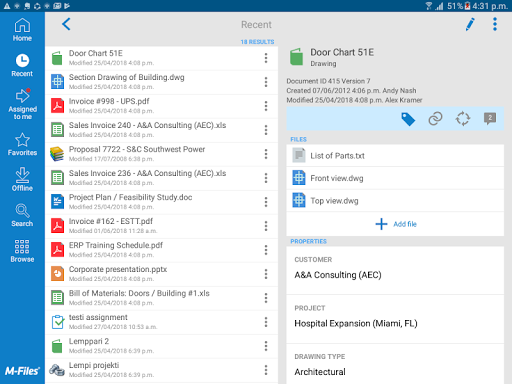Select Sales Invoice 236 - A&A Consulting
The image size is (512, 384).
(161, 178)
